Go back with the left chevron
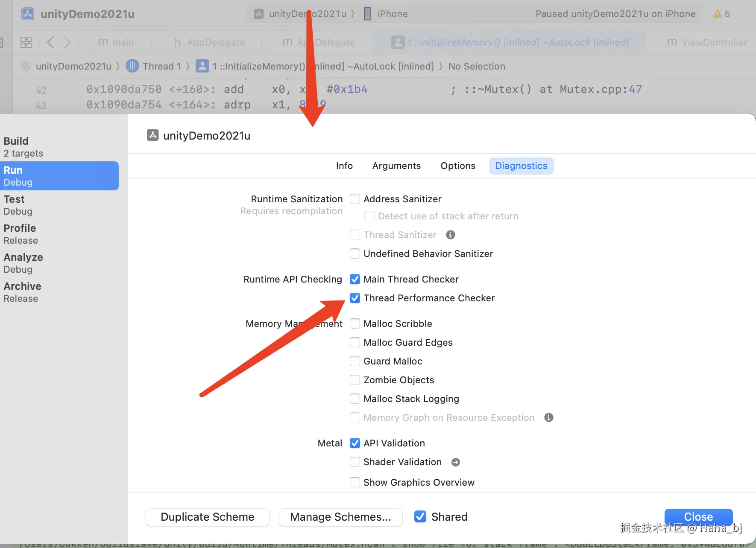 point(50,42)
